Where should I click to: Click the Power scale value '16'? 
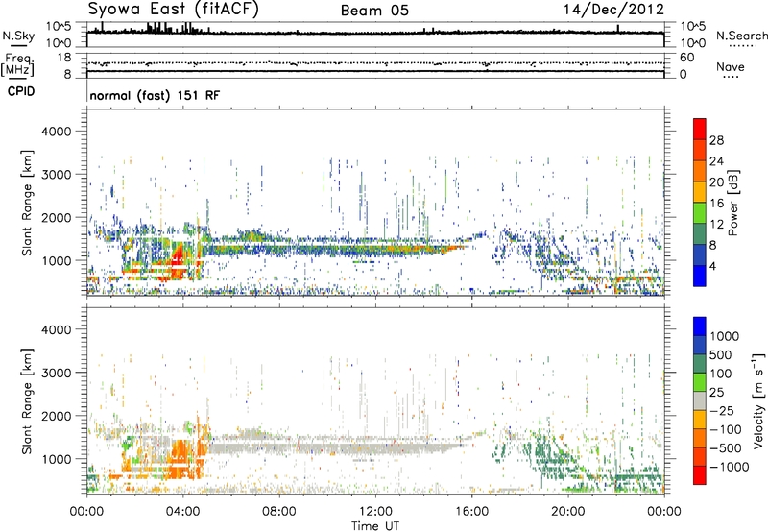[716, 204]
